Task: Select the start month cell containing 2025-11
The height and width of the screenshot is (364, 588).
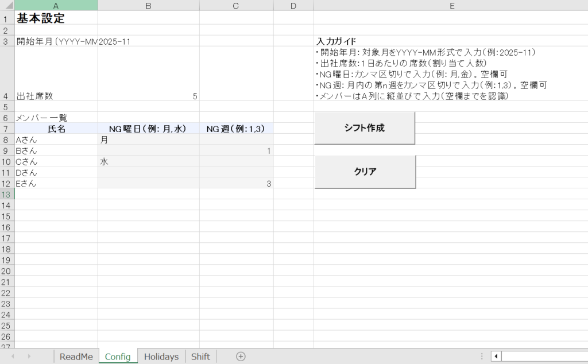Action: [x=148, y=41]
